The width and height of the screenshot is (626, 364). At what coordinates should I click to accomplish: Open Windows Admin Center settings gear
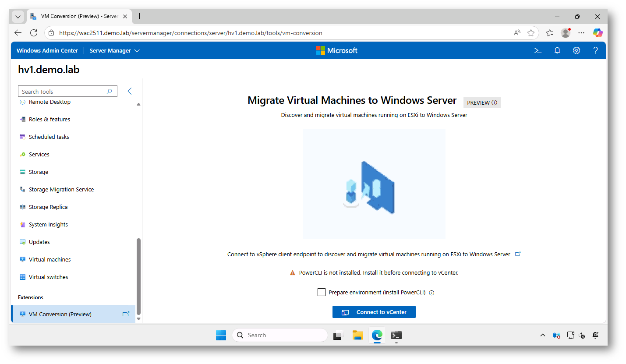coord(576,50)
